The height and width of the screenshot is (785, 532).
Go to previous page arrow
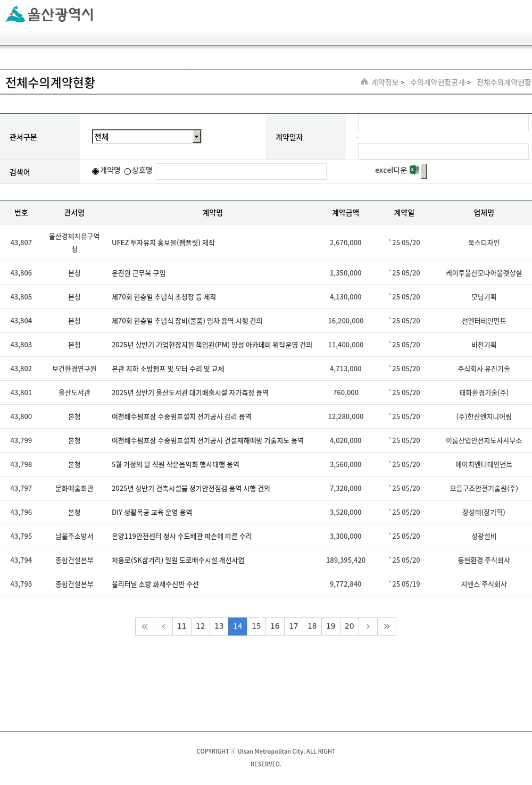163,627
